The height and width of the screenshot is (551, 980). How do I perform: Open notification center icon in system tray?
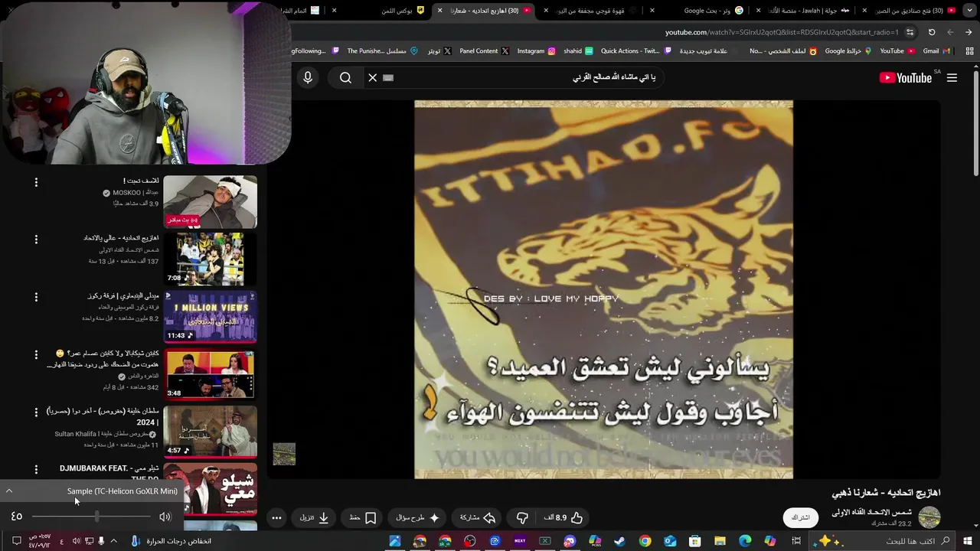pyautogui.click(x=16, y=541)
